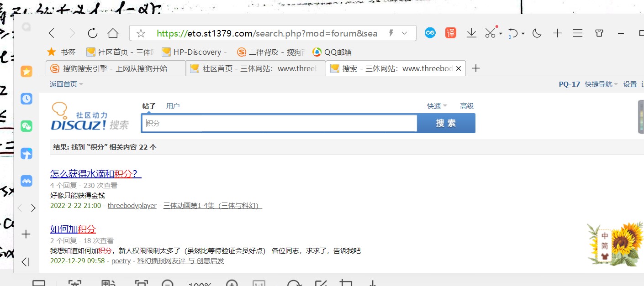Collapse the sidebar with the bottom arrow

point(26,261)
